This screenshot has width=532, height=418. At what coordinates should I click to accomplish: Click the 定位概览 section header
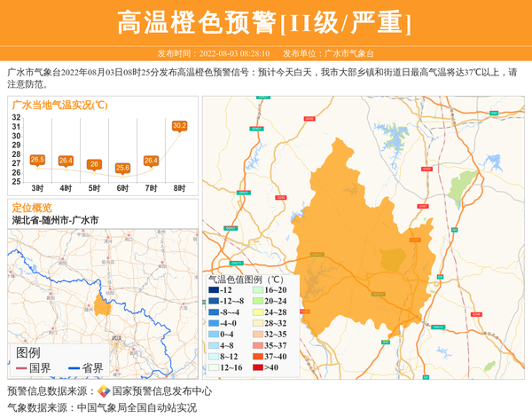32,207
